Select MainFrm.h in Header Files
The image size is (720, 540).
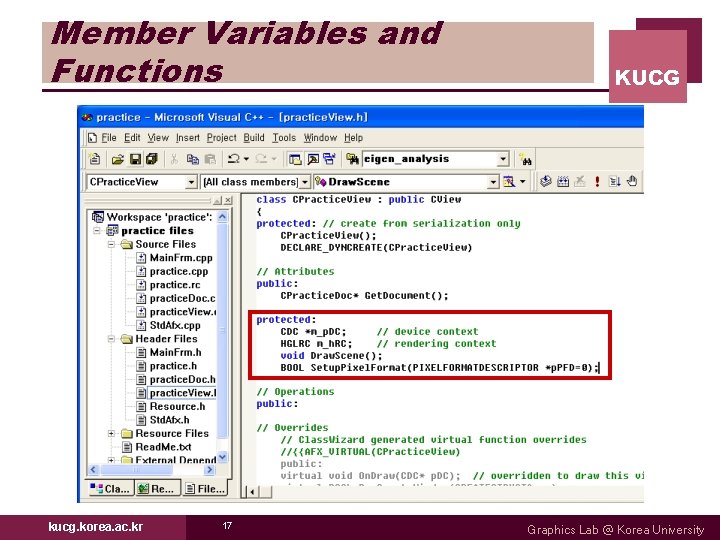(175, 353)
